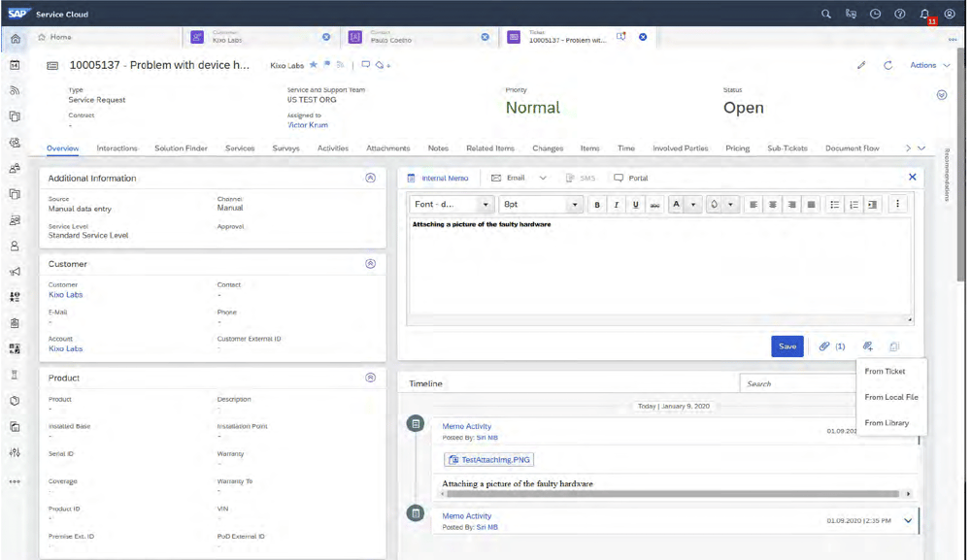Select the Portal channel
The width and height of the screenshot is (971, 560).
tap(631, 179)
